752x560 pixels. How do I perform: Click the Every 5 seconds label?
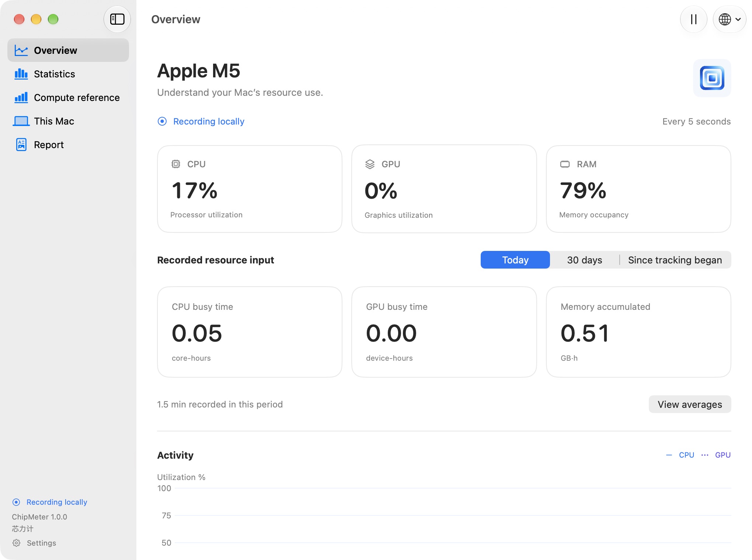click(696, 121)
